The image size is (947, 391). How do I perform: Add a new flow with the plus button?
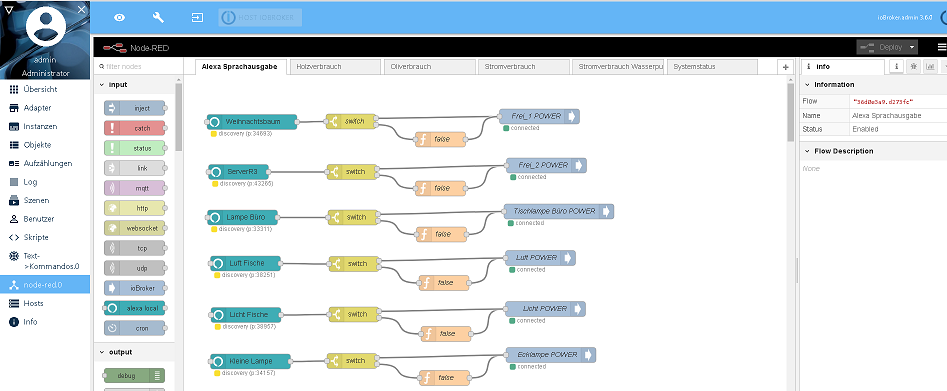[x=785, y=67]
